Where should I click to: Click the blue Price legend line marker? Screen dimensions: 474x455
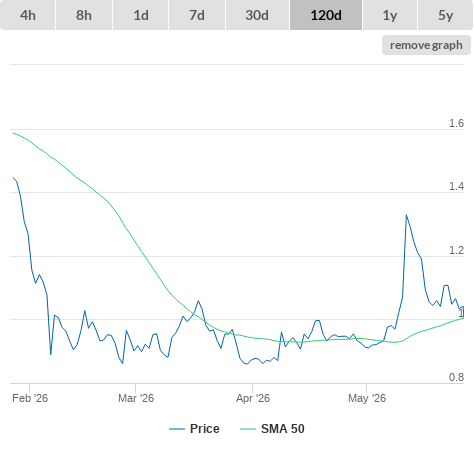[x=177, y=429]
